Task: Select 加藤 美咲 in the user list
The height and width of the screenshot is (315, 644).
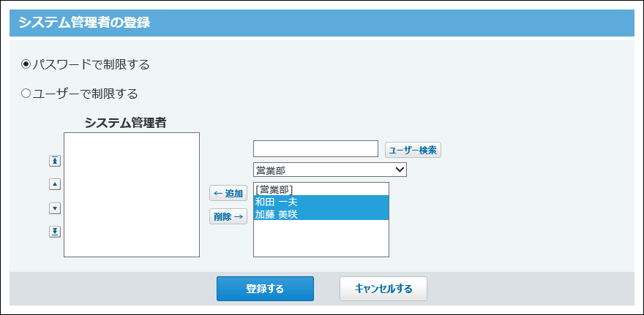Action: [321, 213]
